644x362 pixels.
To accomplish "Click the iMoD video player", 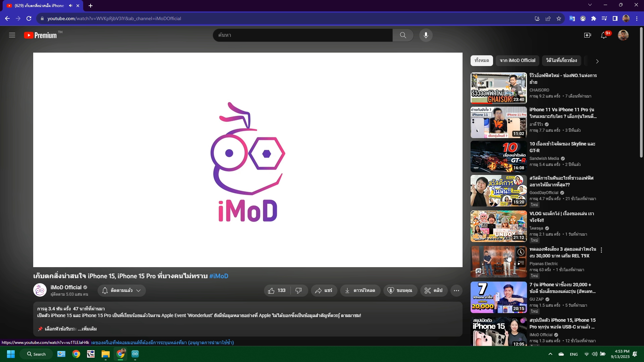I will (x=248, y=160).
